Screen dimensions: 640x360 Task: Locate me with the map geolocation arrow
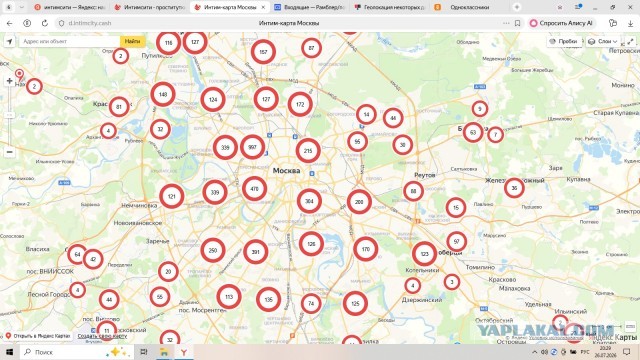point(9,41)
